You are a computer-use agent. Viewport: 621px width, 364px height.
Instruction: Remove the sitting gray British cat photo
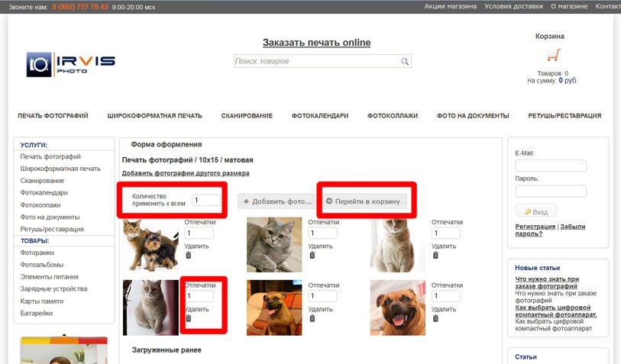[189, 319]
